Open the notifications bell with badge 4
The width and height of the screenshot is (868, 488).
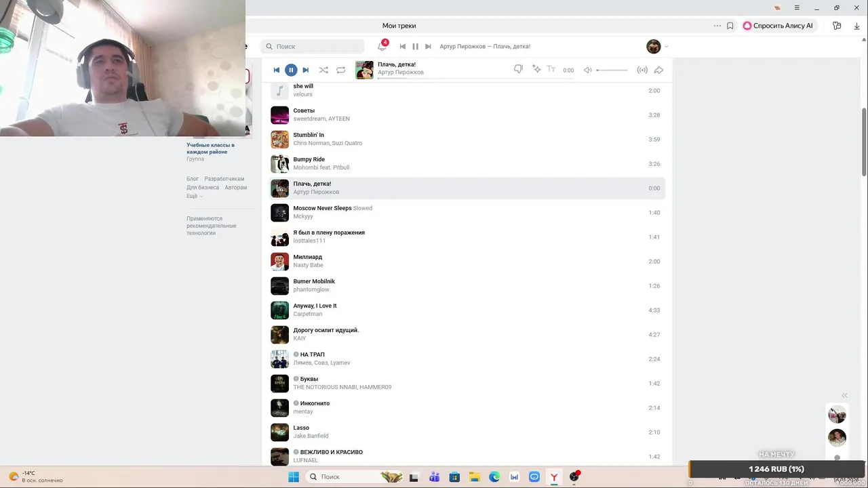(382, 46)
